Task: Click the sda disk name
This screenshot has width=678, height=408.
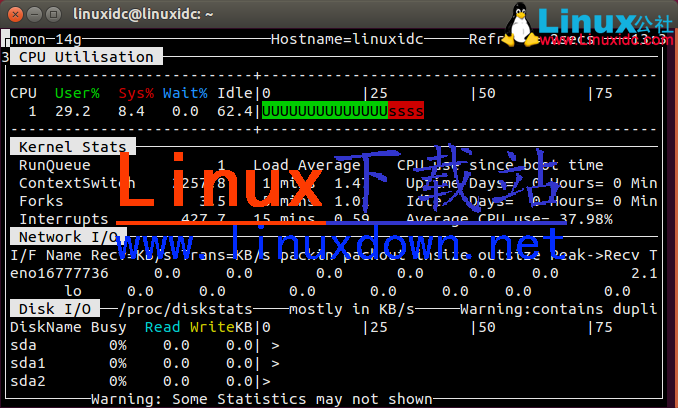Action: [23, 345]
